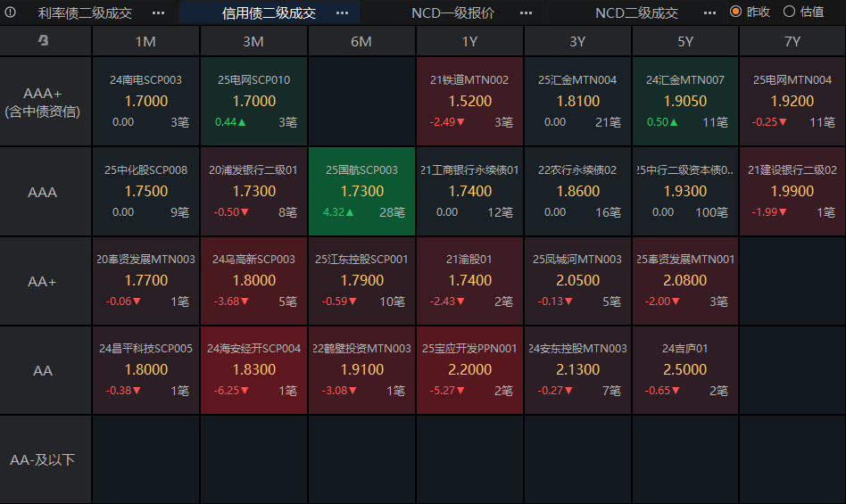Open the 22农行永续债02 bond cell
The image size is (846, 504).
577,192
